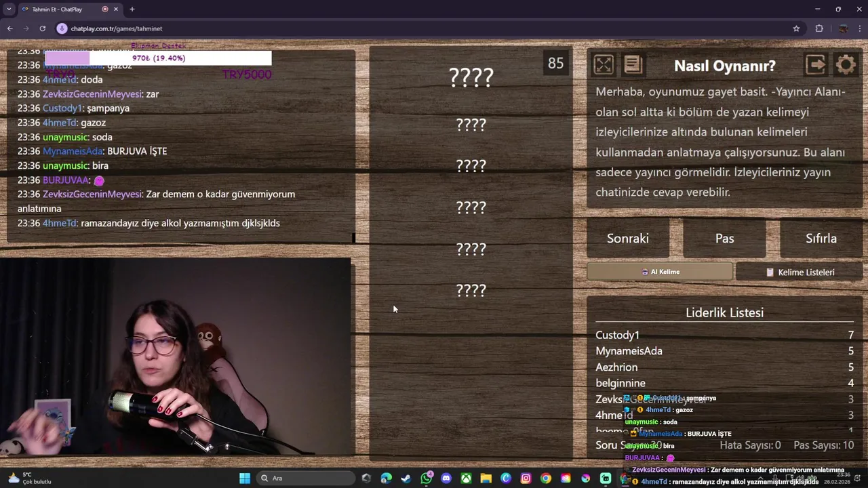Screen dimensions: 868x488
Task: Click the Pas button
Action: click(x=724, y=239)
